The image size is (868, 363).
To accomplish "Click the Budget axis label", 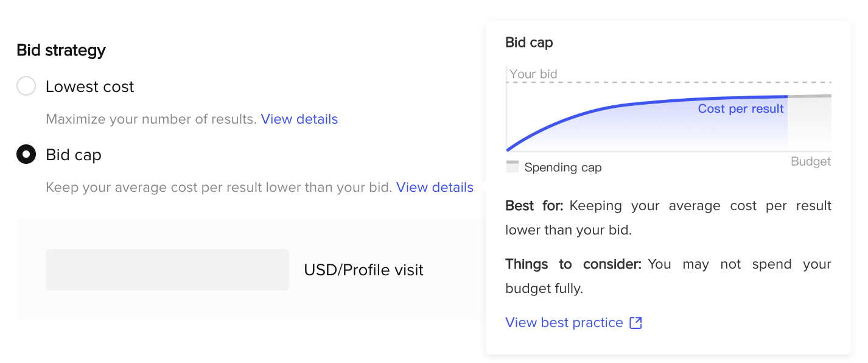I will 811,161.
